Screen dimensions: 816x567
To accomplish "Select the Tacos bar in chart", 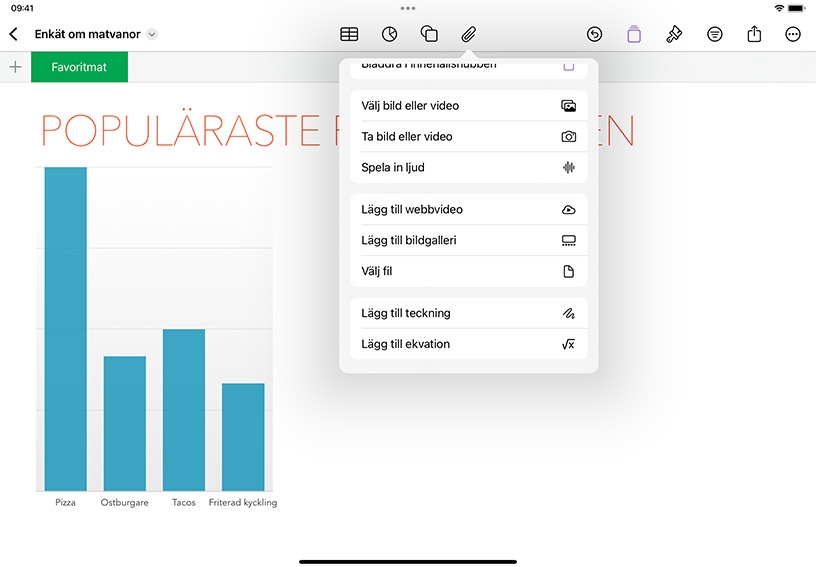I will (x=184, y=410).
